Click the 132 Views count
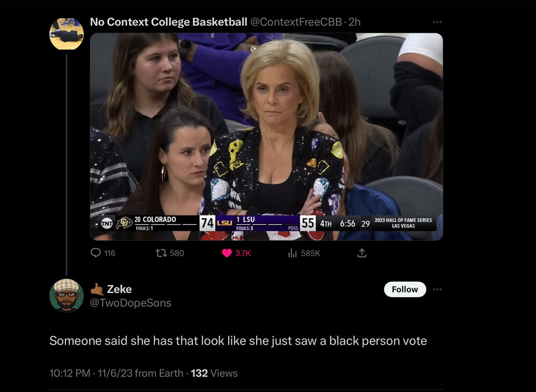 (214, 373)
